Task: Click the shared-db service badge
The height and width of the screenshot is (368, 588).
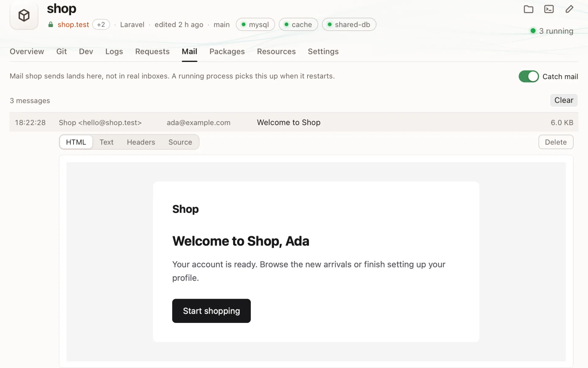Action: (349, 25)
